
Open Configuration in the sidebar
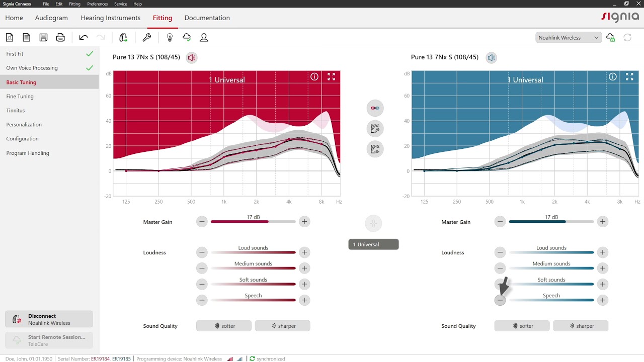[x=49, y=139]
